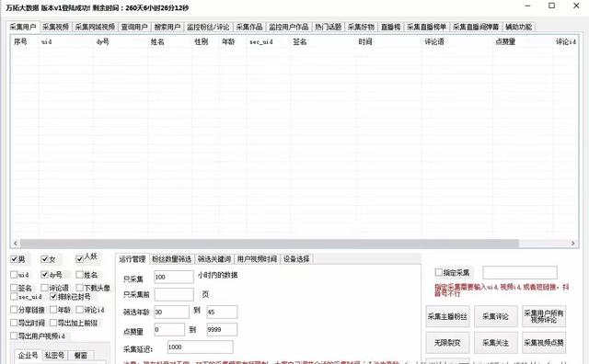Click the 采集评论 button
Image resolution: width=589 pixels, height=364 pixels.
coord(496,316)
